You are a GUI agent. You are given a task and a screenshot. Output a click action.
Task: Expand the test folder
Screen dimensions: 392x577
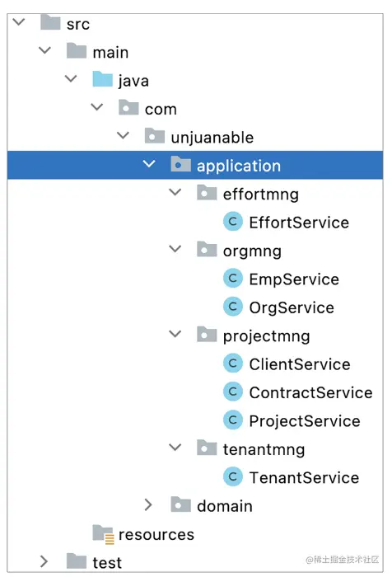click(44, 561)
